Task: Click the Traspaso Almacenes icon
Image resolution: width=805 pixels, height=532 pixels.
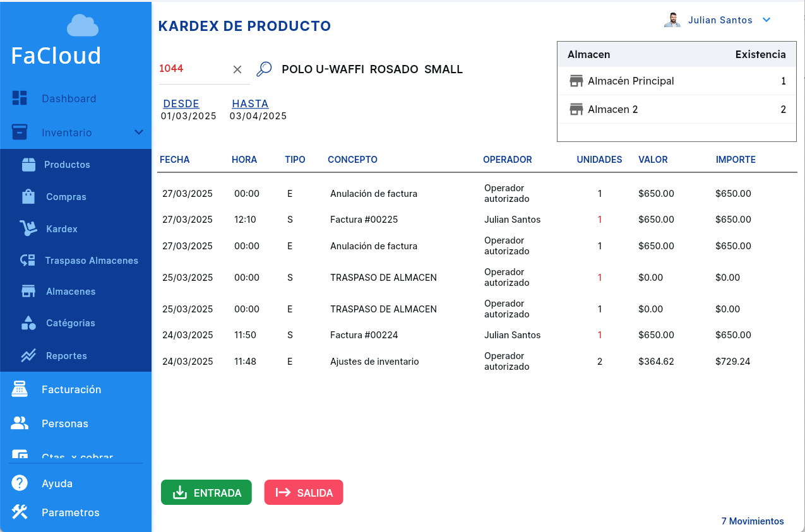Action: (x=28, y=260)
